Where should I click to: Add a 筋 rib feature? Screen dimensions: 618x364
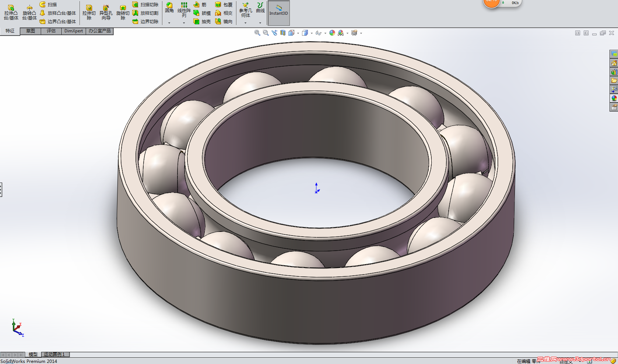click(200, 4)
